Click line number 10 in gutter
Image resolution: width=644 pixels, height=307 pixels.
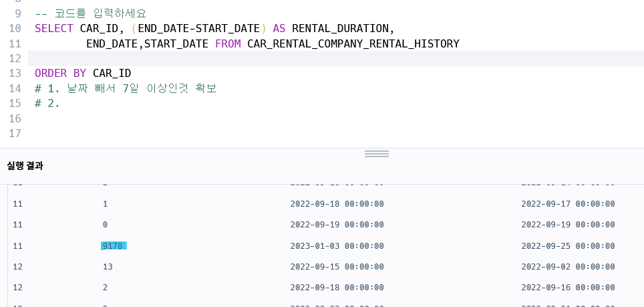[15, 28]
